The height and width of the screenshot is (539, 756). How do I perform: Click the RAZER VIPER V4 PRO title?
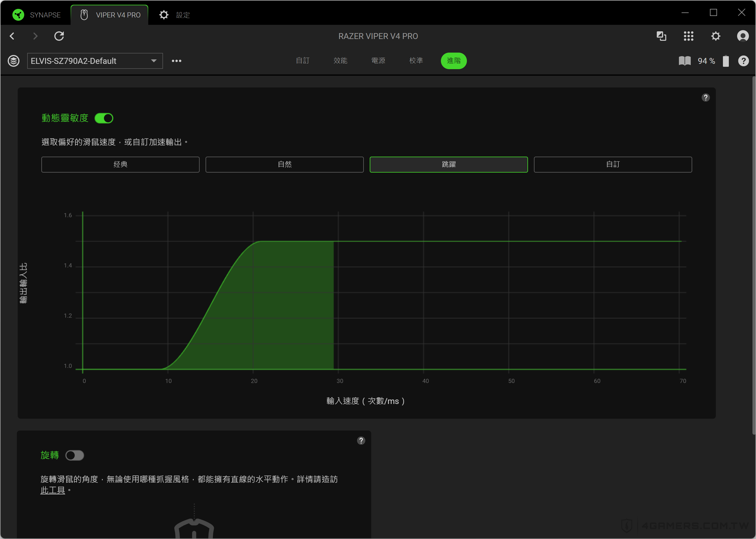click(x=378, y=36)
